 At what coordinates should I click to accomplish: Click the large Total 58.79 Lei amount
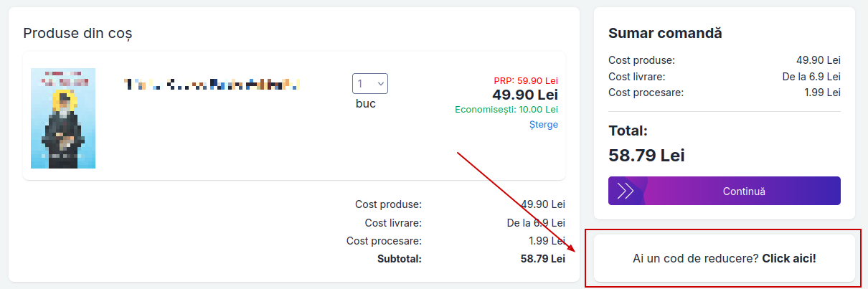[646, 155]
